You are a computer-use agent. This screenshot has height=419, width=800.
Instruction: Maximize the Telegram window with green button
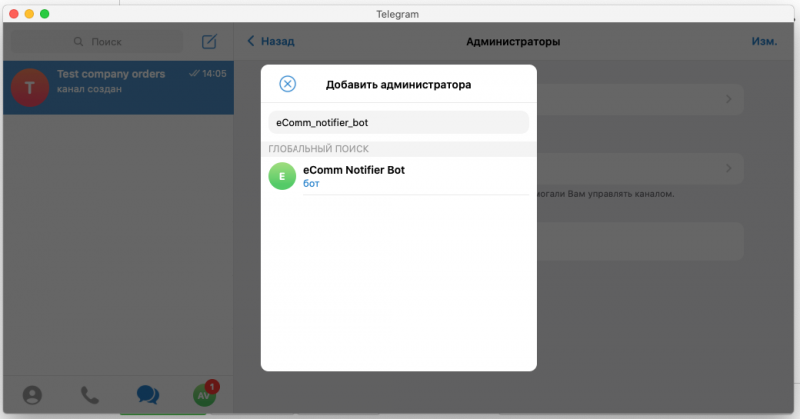(x=45, y=14)
